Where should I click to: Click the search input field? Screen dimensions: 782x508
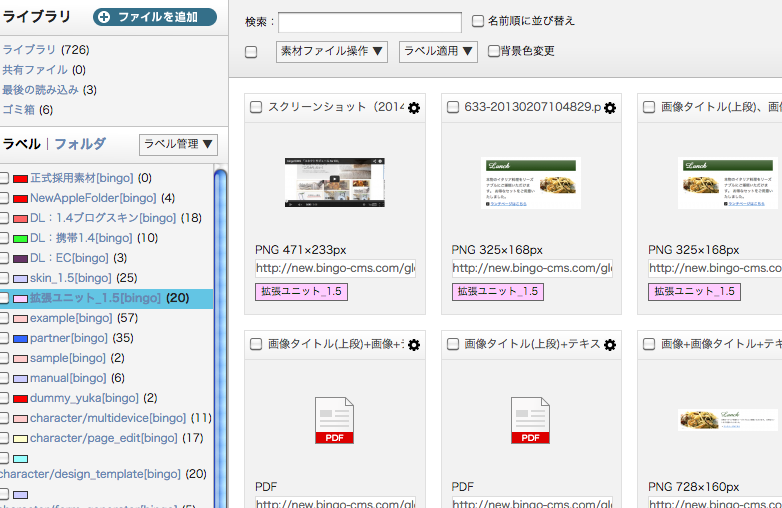pyautogui.click(x=370, y=22)
